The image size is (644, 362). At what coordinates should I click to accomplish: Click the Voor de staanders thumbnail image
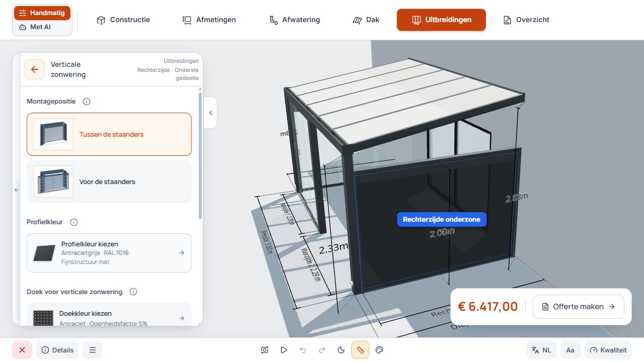point(53,182)
